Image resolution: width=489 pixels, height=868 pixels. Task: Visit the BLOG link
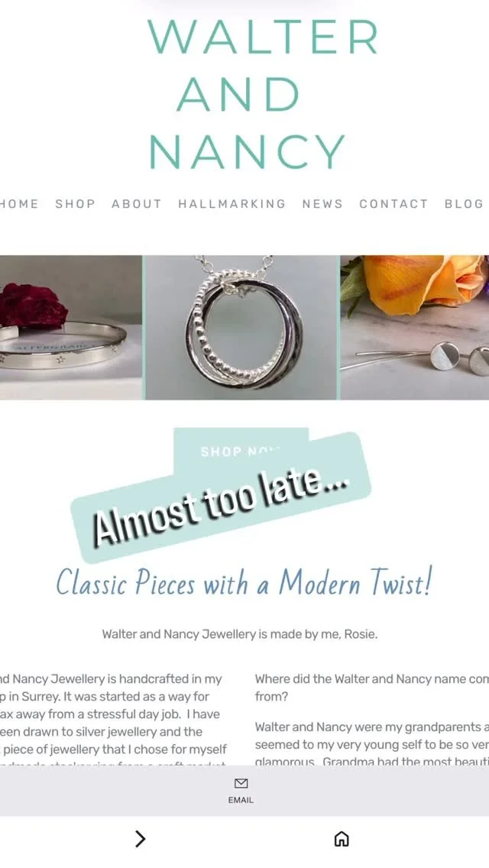tap(464, 204)
